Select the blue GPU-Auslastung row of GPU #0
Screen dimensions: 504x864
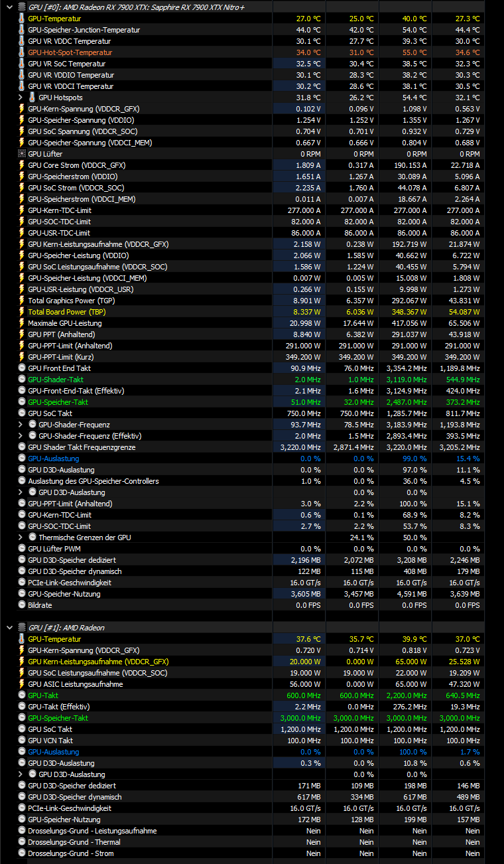251,459
